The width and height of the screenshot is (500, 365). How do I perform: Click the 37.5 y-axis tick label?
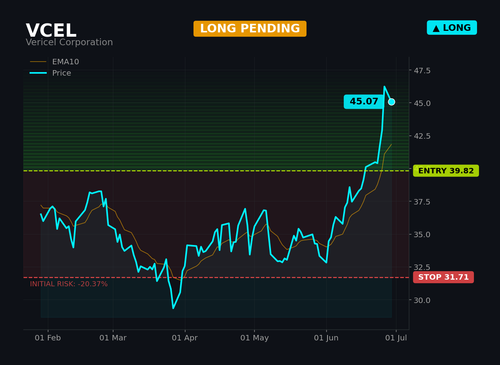[x=422, y=202]
